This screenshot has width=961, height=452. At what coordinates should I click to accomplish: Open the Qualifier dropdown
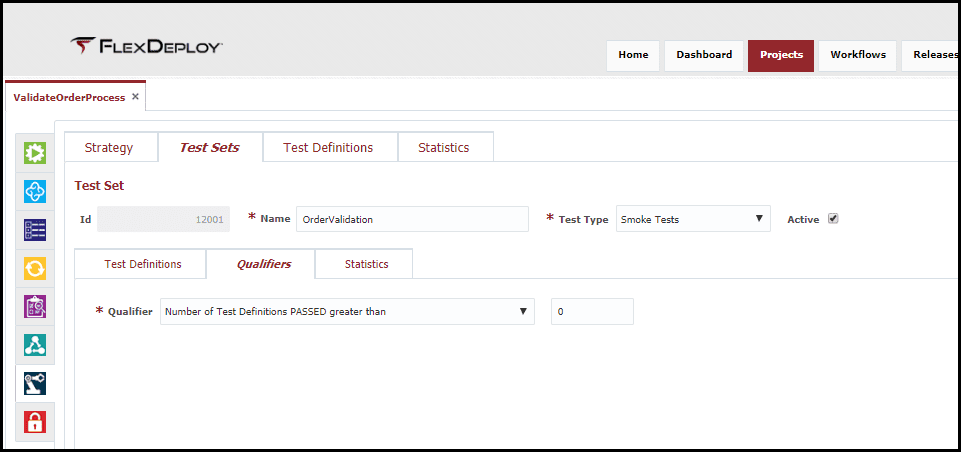(x=348, y=312)
